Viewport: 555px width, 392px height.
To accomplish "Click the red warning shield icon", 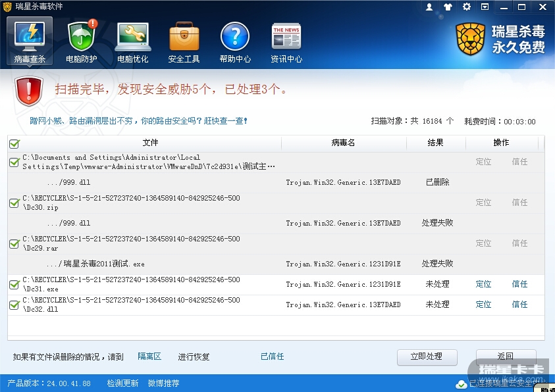I will point(29,91).
